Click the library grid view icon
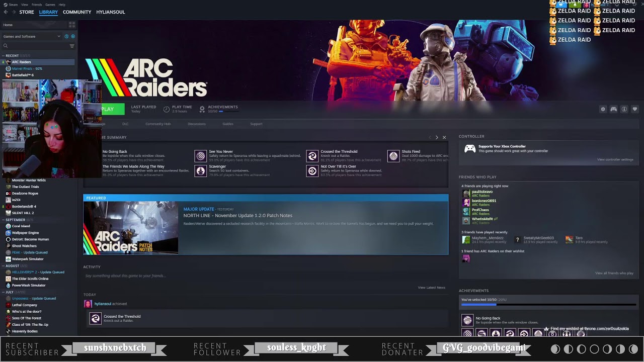 72,25
